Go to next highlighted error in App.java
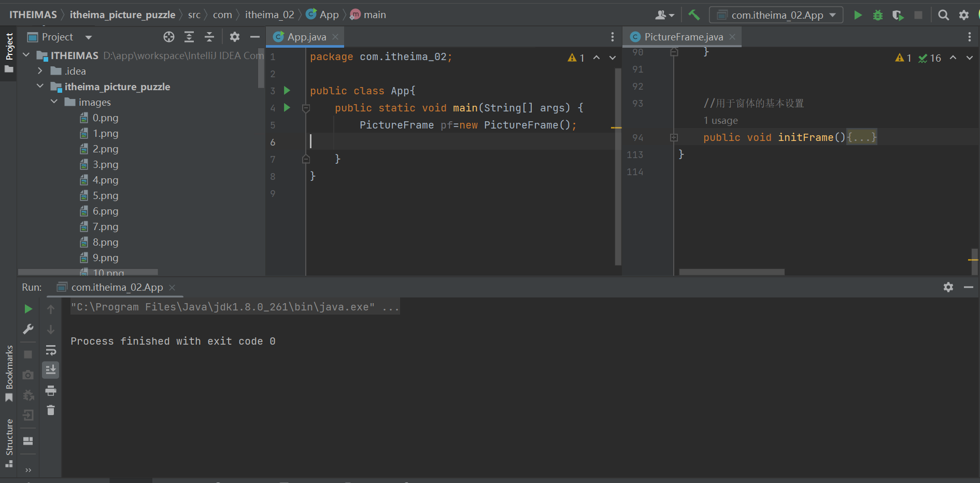Screen dimensions: 980x483 (x=613, y=58)
